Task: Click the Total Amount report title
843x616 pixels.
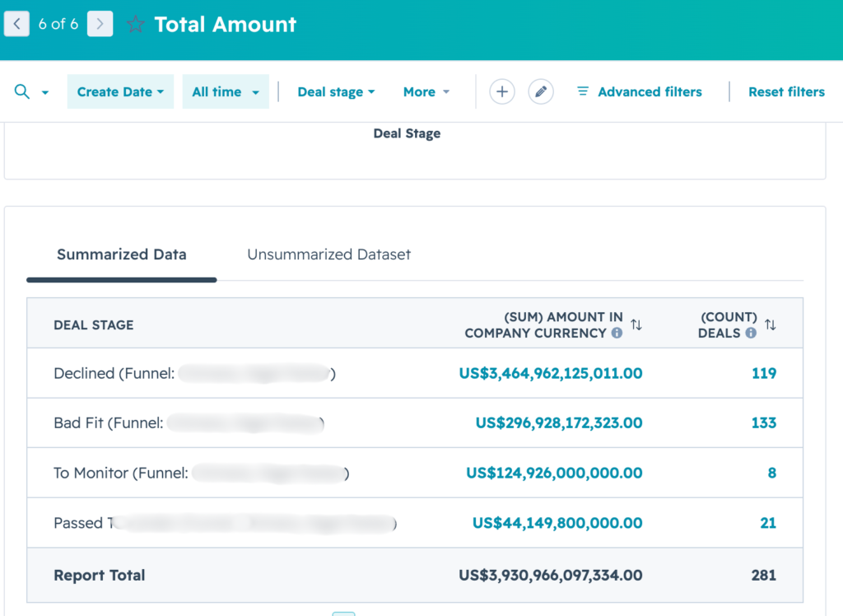Action: (x=226, y=24)
